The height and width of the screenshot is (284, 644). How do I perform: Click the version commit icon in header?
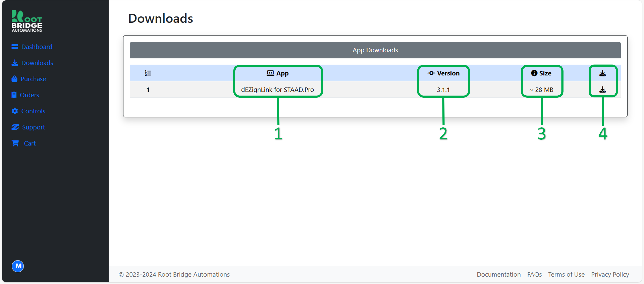pos(431,73)
